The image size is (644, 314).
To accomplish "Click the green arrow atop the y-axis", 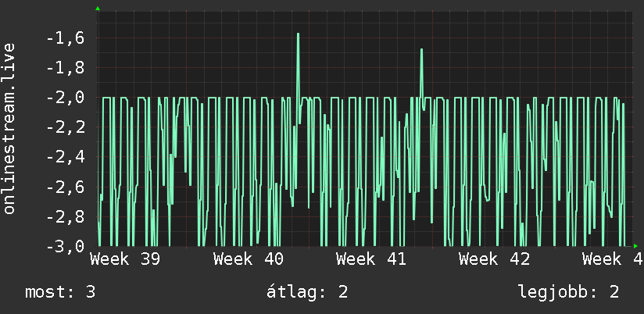I will click(x=98, y=9).
